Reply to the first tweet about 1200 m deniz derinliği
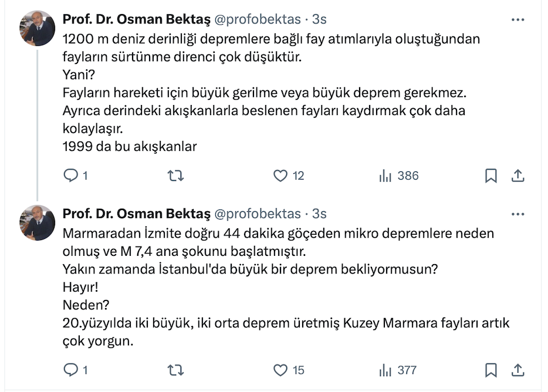 coord(71,175)
